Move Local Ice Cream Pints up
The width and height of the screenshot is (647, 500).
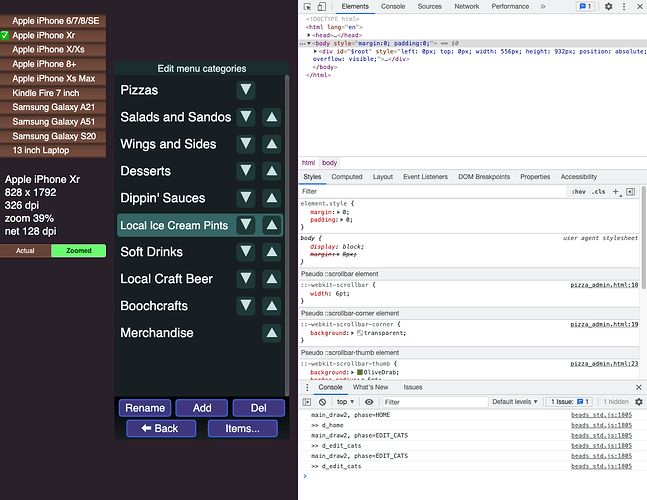click(x=272, y=225)
